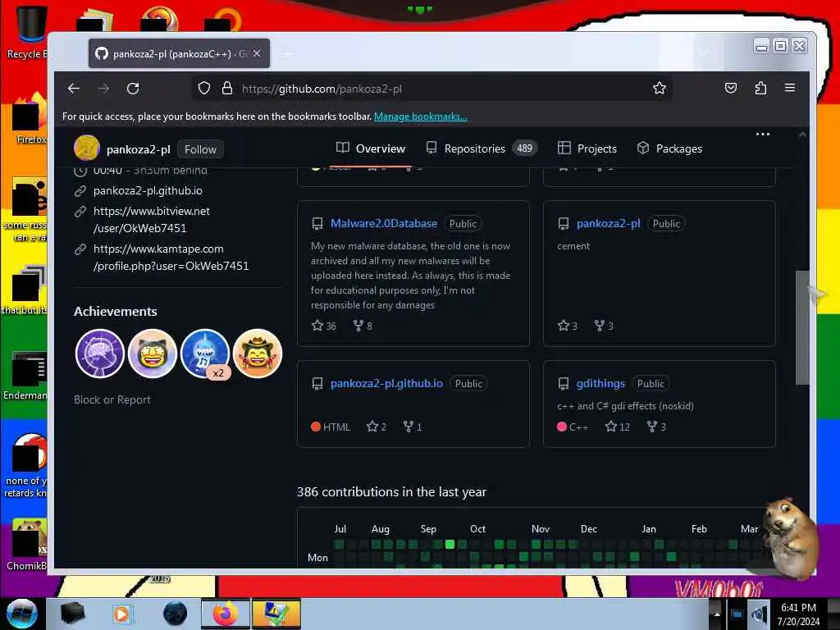Switch to the Overview tab
Image resolution: width=840 pixels, height=630 pixels.
pyautogui.click(x=371, y=148)
